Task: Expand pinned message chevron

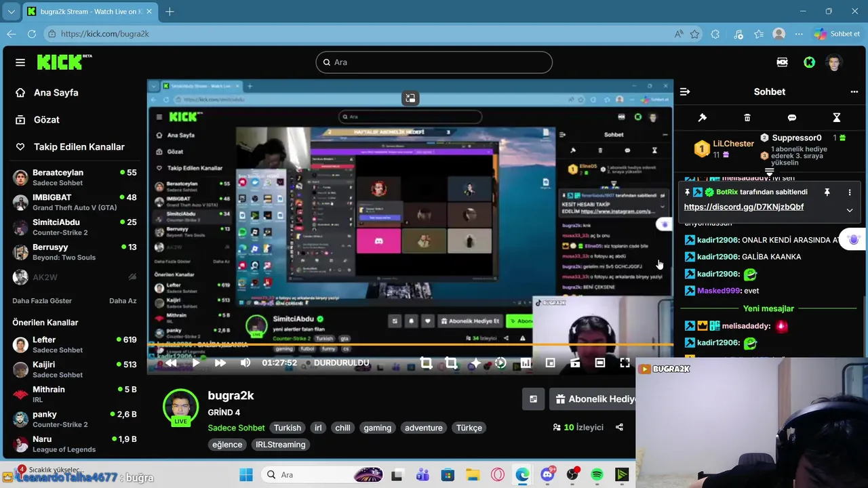Action: pyautogui.click(x=850, y=210)
